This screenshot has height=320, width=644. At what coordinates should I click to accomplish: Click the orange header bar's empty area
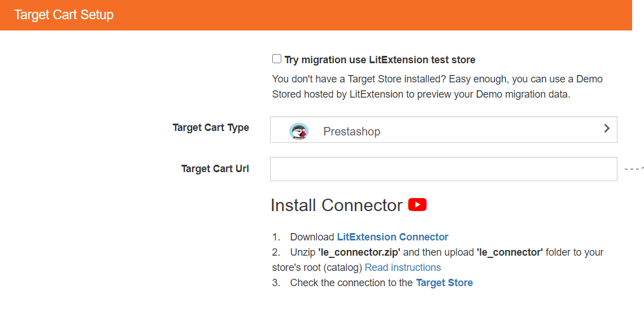pos(369,15)
